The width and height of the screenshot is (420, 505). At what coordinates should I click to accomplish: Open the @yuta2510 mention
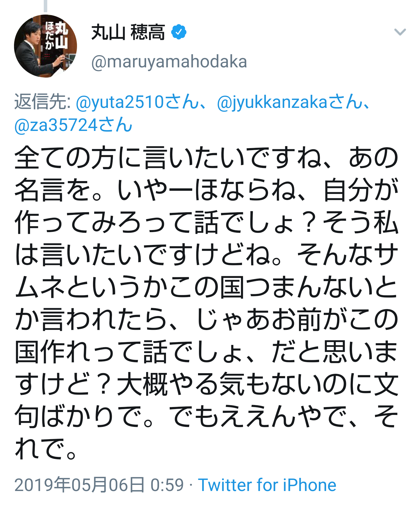click(137, 102)
